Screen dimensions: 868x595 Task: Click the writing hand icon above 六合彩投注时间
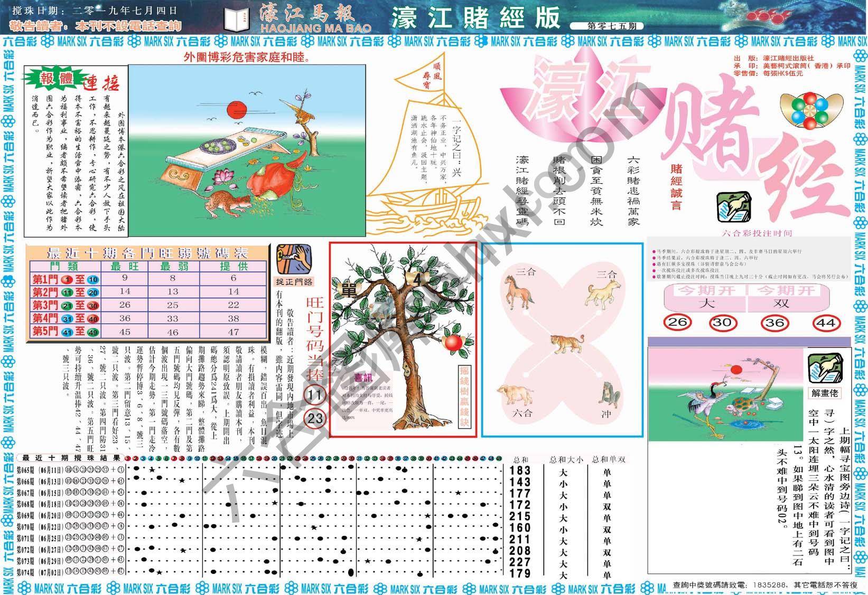[734, 207]
